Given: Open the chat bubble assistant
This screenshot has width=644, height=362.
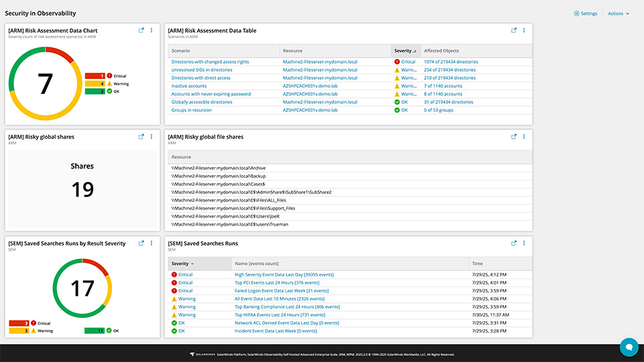Looking at the screenshot, I should tap(629, 347).
